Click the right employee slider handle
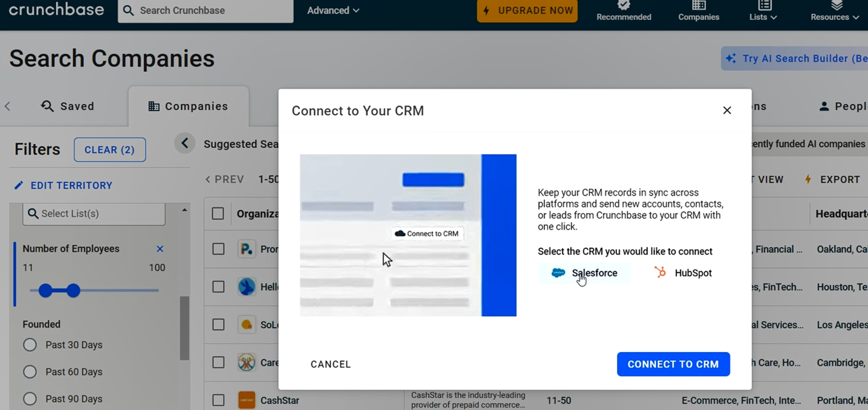The height and width of the screenshot is (410, 868). point(73,290)
